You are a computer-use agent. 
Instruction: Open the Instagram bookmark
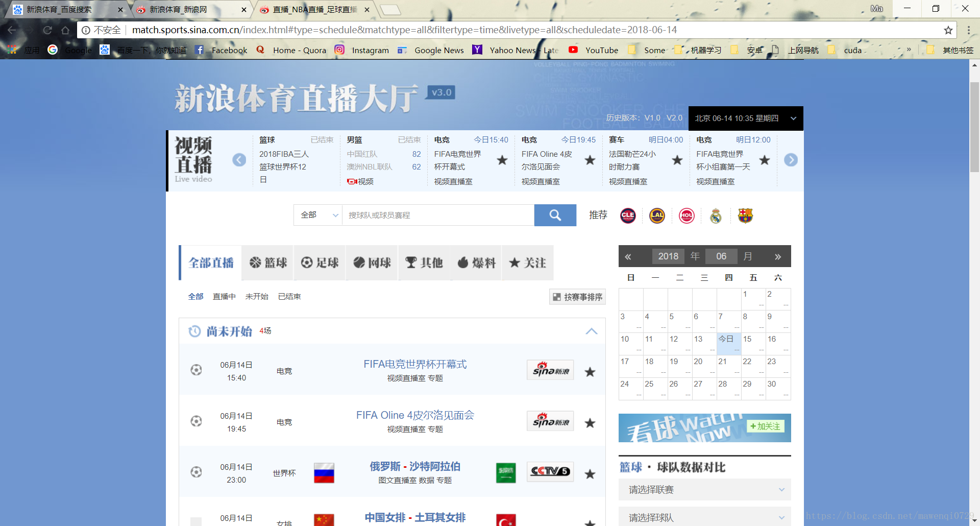pos(362,50)
